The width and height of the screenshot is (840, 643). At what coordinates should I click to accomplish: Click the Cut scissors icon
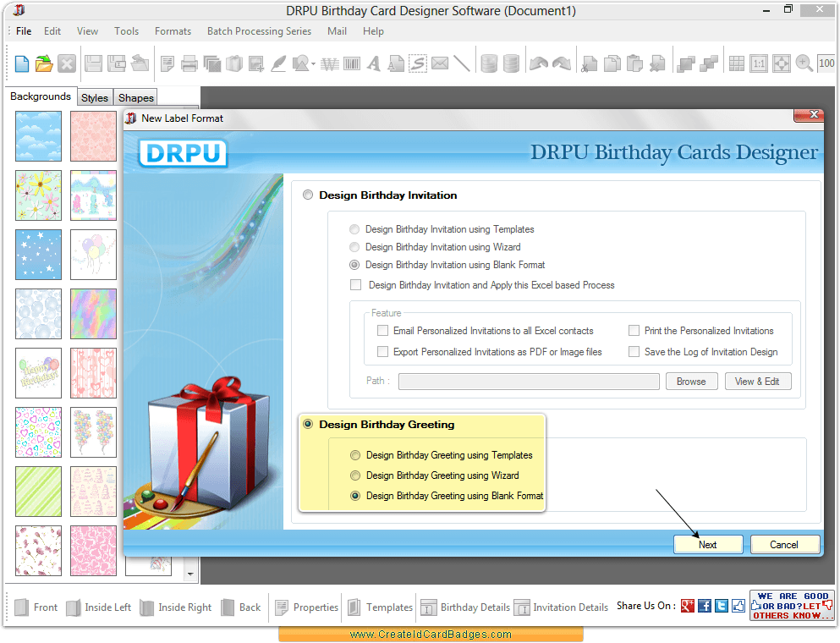click(590, 63)
